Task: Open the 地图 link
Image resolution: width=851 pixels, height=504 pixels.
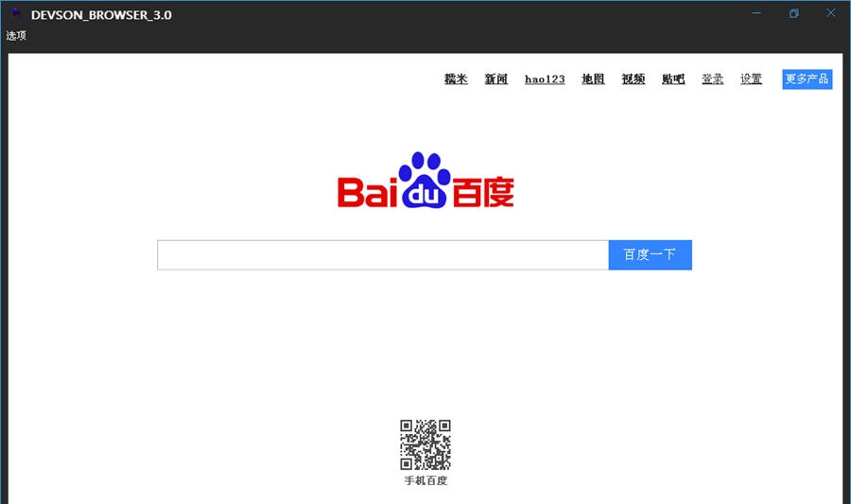Action: 593,79
